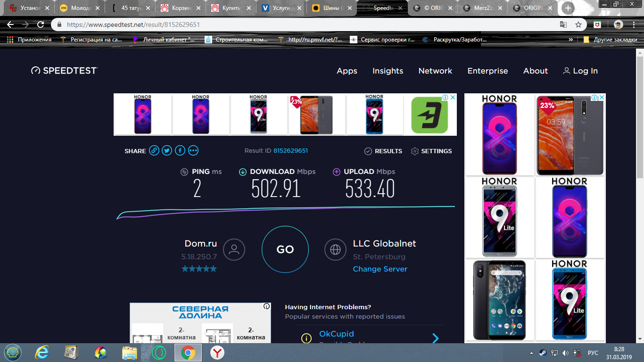Expand the hidden bookmarks chevron
Screen dimensions: 644x362
tap(571, 40)
